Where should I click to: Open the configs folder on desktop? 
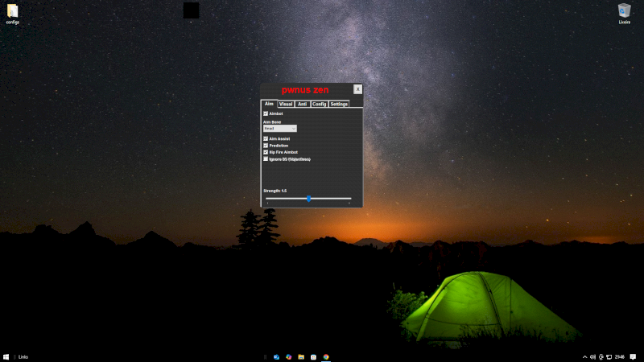click(x=12, y=11)
